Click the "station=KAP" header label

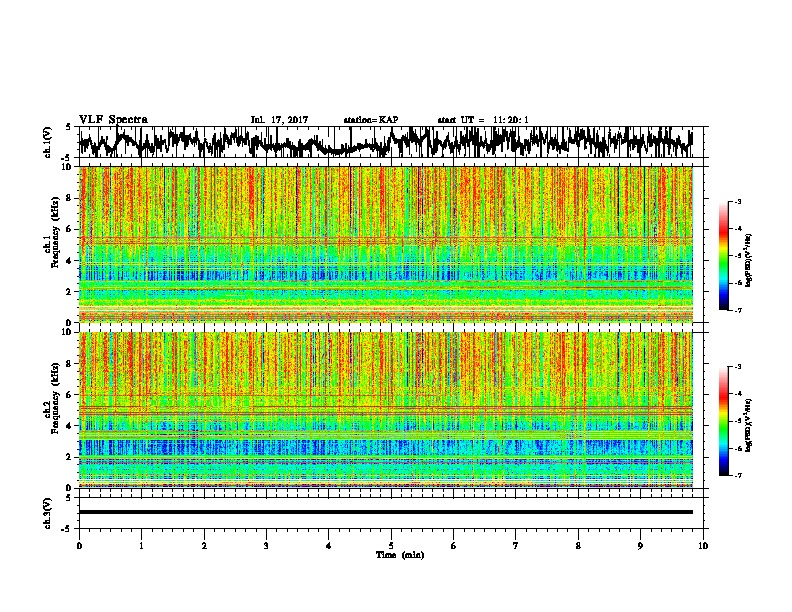pyautogui.click(x=371, y=120)
